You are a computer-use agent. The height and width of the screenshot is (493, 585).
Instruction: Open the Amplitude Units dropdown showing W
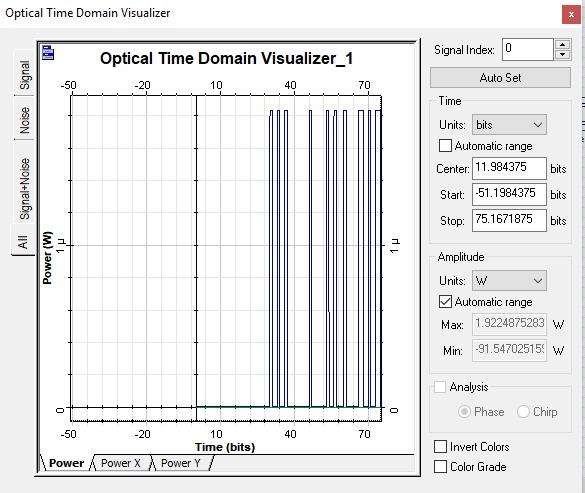coord(509,281)
